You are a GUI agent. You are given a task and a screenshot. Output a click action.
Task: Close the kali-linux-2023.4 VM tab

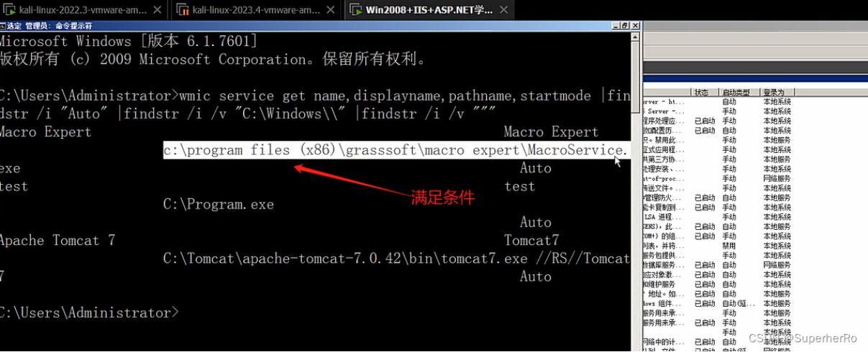[x=332, y=10]
